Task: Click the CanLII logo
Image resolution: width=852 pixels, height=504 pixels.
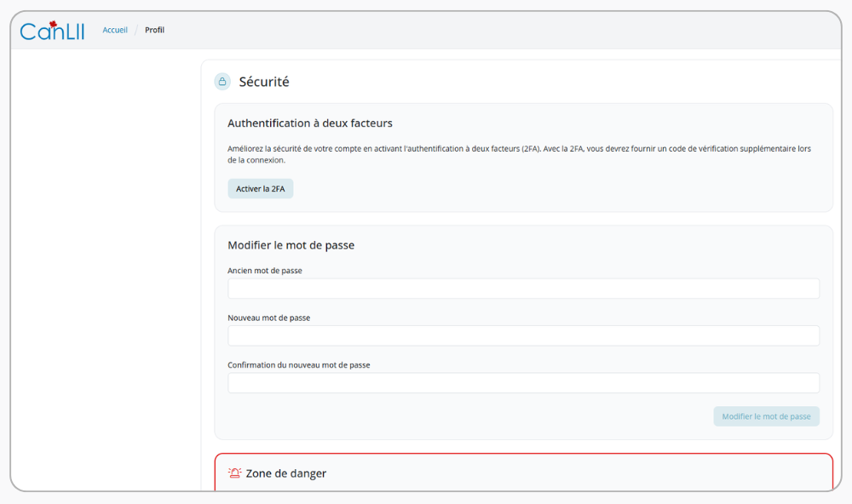Action: click(x=52, y=31)
